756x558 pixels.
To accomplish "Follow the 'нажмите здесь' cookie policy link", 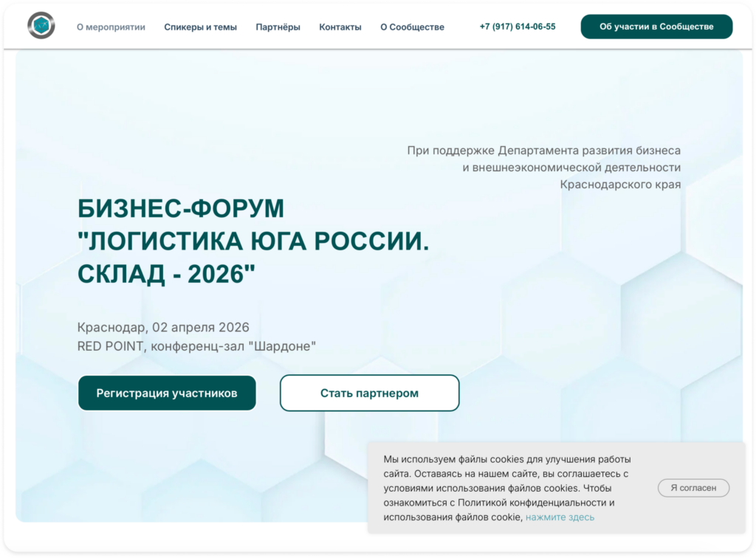I will point(560,517).
